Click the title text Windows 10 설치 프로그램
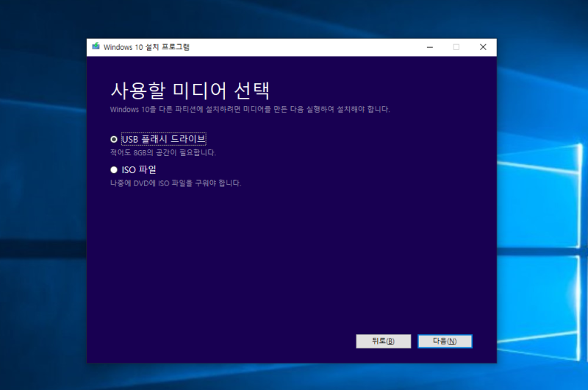Screen dimensions: 588x390 146,47
